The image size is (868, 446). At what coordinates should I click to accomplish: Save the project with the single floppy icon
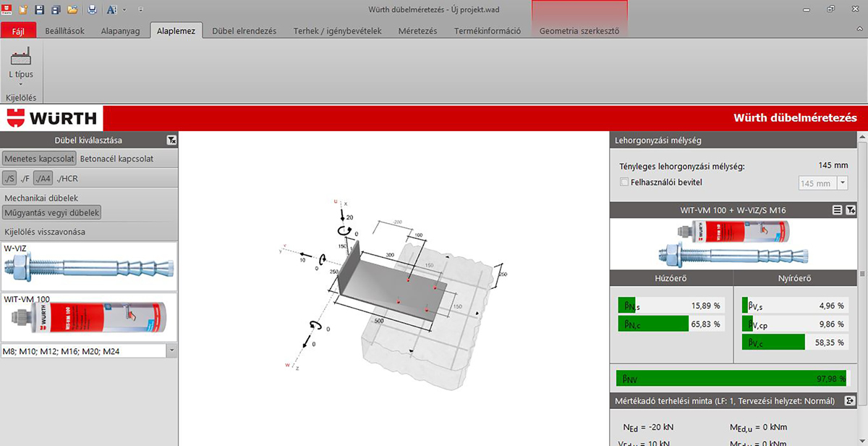pos(40,9)
